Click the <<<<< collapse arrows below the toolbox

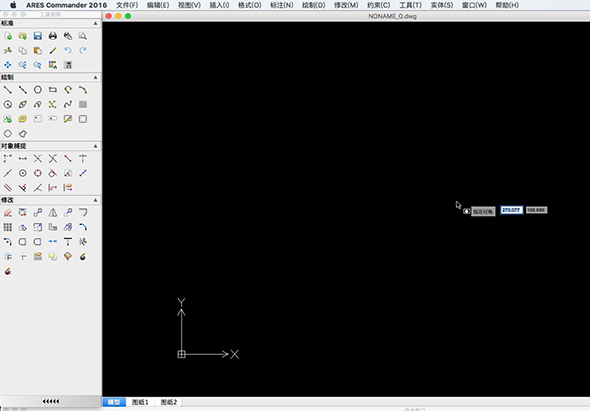pos(51,401)
